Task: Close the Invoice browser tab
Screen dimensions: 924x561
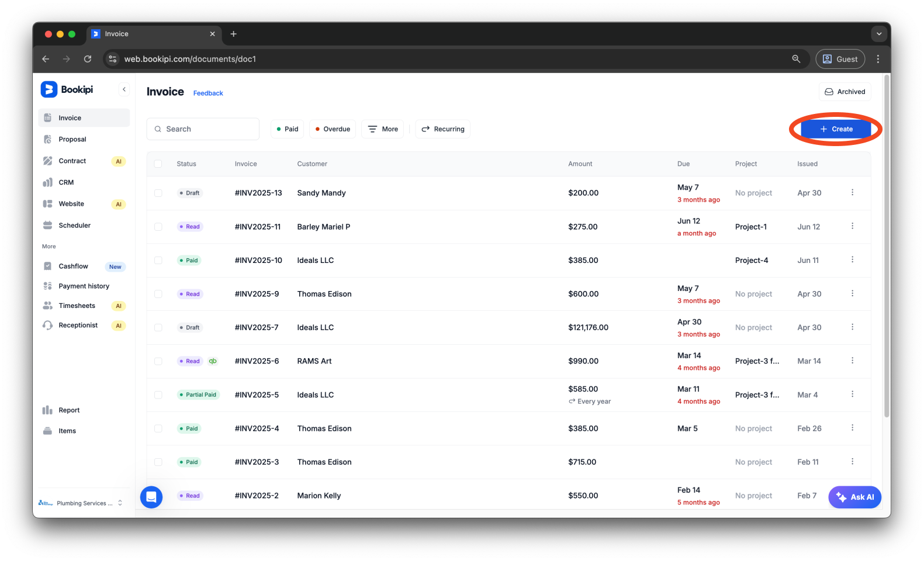Action: pos(212,34)
